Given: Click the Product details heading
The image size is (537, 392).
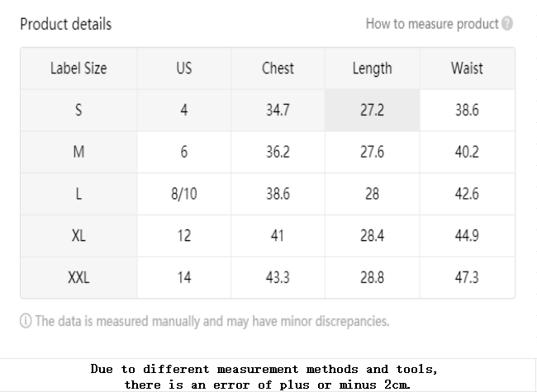Looking at the screenshot, I should [x=66, y=24].
